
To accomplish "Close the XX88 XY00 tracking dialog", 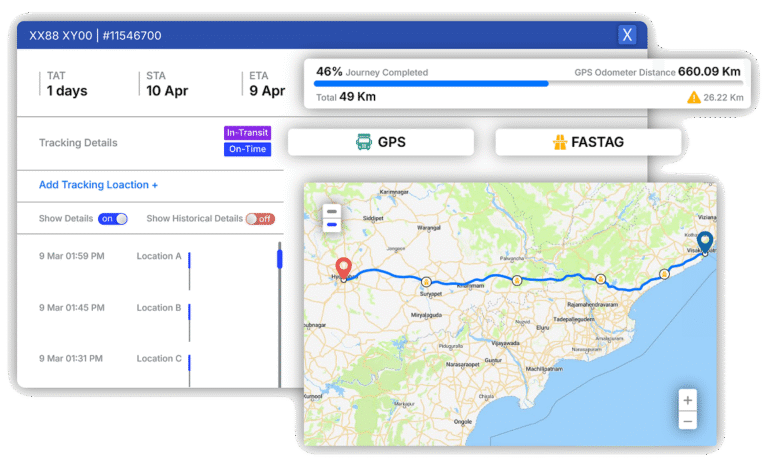I will 627,35.
